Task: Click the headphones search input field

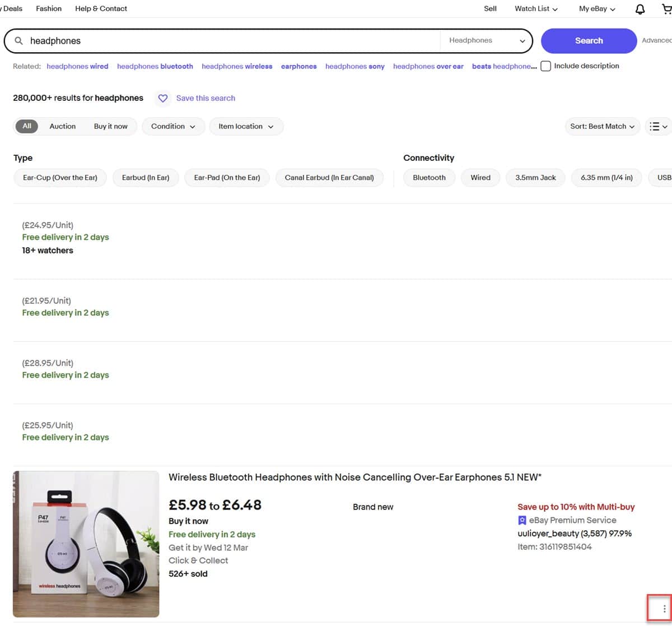Action: click(x=232, y=41)
